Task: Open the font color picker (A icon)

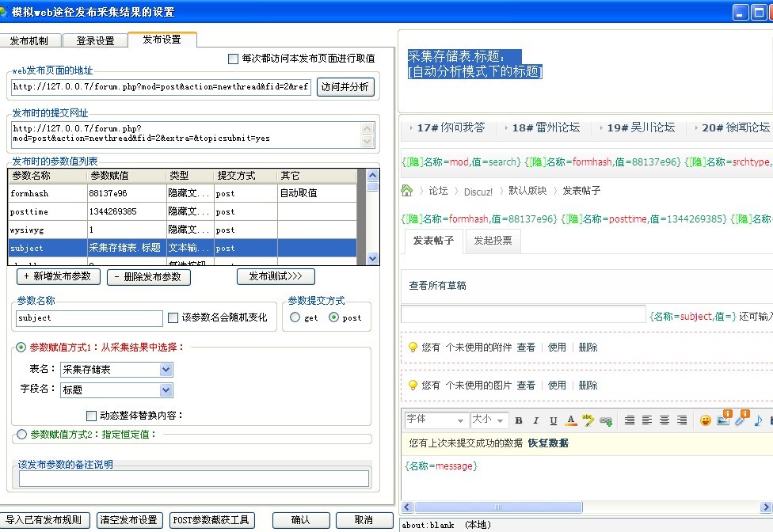Action: (571, 420)
